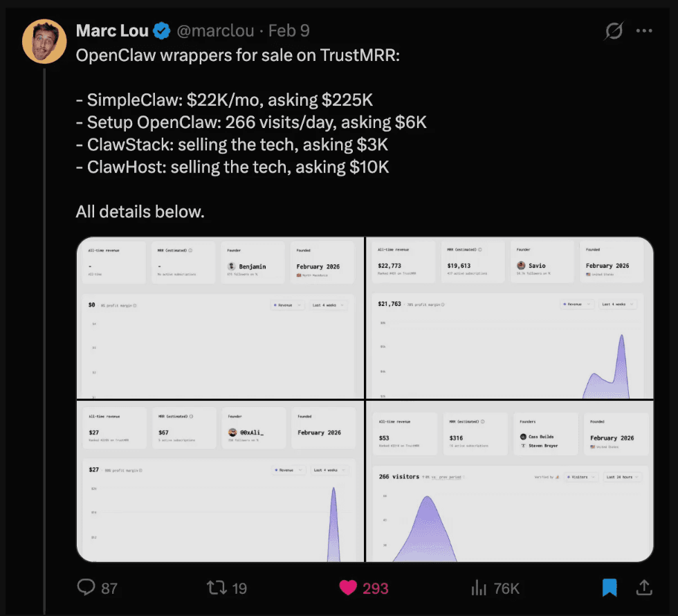This screenshot has height=616, width=678.
Task: Open the Last 24 hours dropdown
Action: coord(621,477)
